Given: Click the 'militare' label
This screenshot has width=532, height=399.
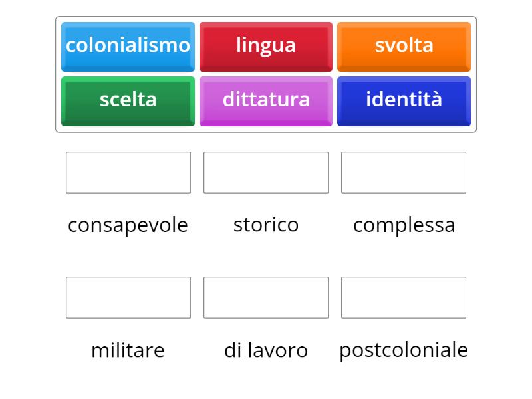Looking at the screenshot, I should (x=128, y=350).
